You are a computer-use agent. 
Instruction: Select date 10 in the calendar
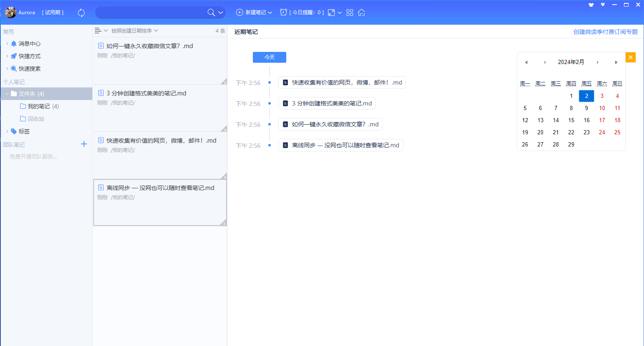coord(602,108)
